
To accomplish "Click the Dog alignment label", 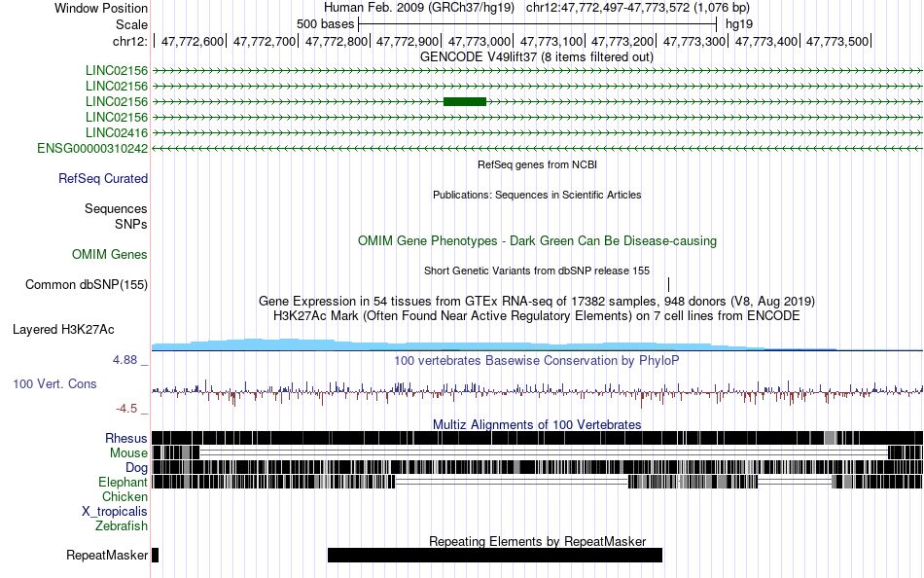I will pyautogui.click(x=137, y=468).
